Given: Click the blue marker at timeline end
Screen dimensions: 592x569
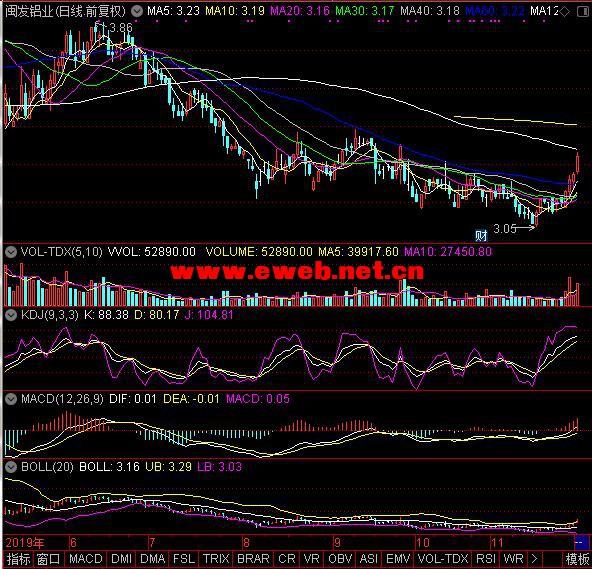Looking at the screenshot, I should point(580,543).
